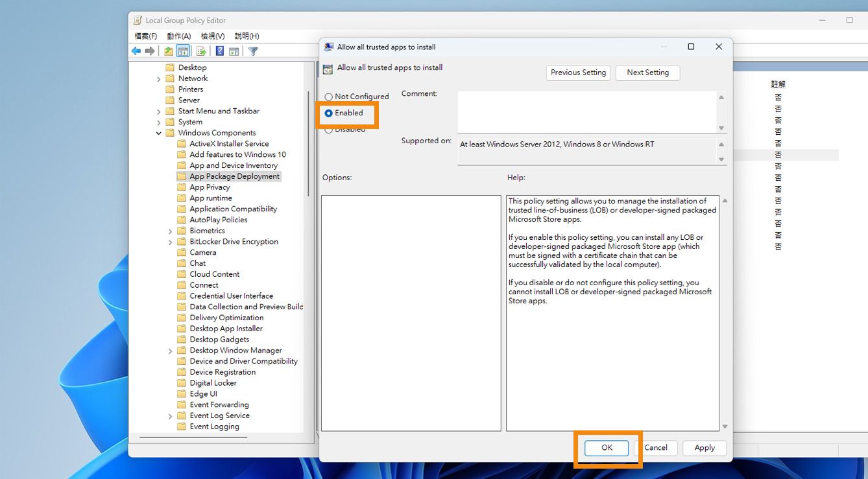Viewport: 868px width, 479px height.
Task: Expand the Network tree node
Action: click(159, 79)
